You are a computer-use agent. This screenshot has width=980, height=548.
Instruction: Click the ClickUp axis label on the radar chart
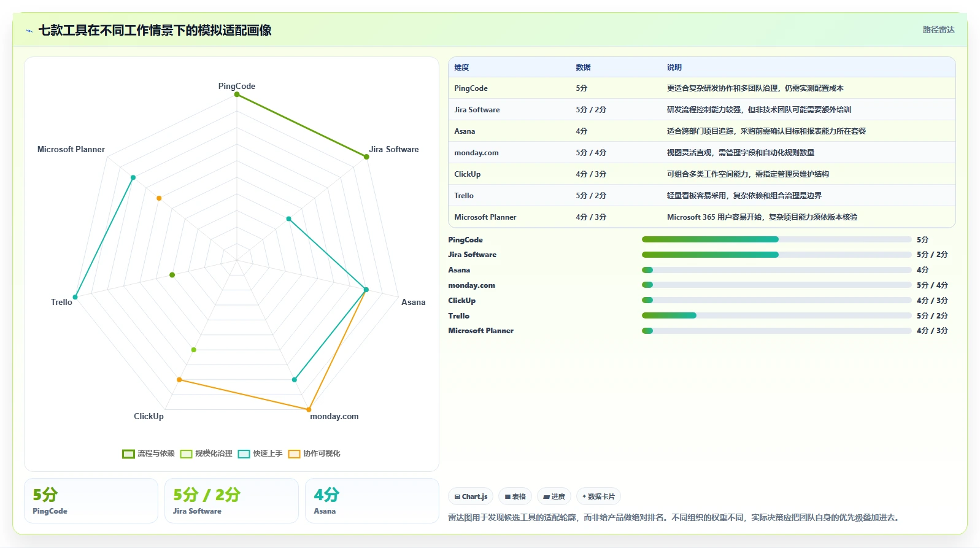[x=149, y=417]
